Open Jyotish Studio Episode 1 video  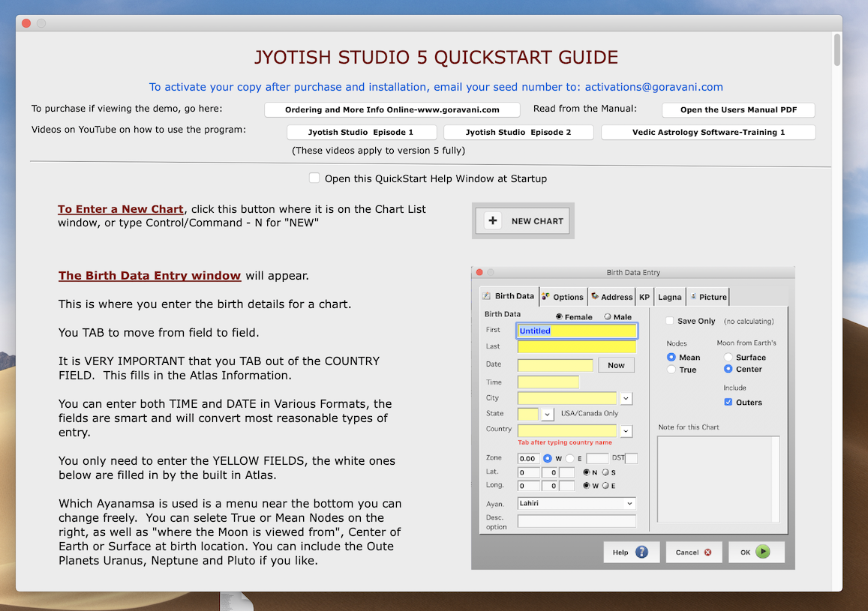362,133
